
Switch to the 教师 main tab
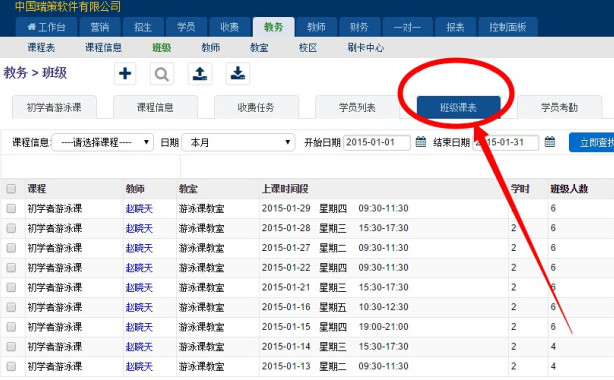click(316, 27)
